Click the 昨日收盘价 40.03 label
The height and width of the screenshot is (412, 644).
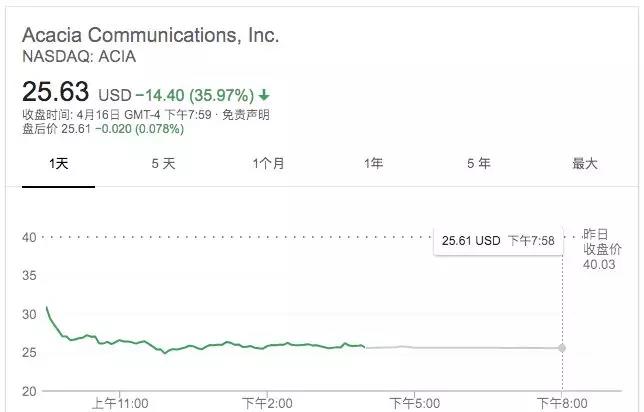coord(602,249)
